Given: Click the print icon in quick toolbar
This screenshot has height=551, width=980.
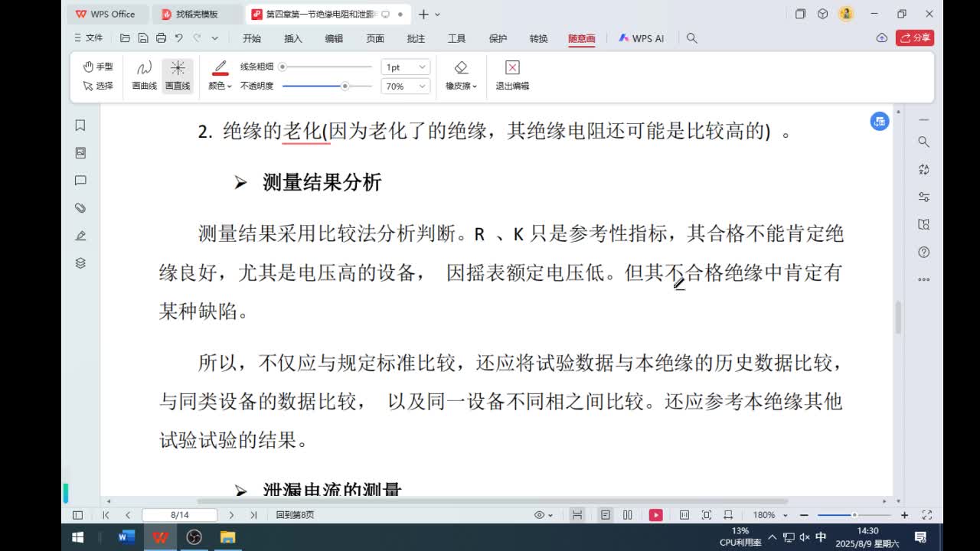Looking at the screenshot, I should [161, 37].
